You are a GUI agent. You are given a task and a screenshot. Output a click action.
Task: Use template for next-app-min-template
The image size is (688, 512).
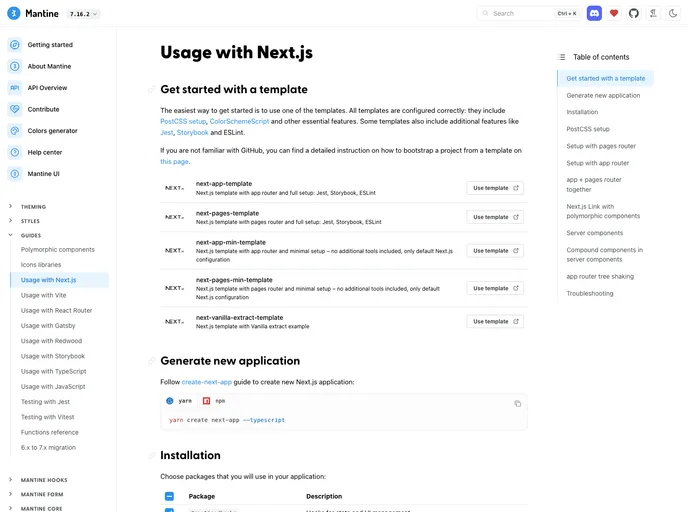tap(495, 251)
